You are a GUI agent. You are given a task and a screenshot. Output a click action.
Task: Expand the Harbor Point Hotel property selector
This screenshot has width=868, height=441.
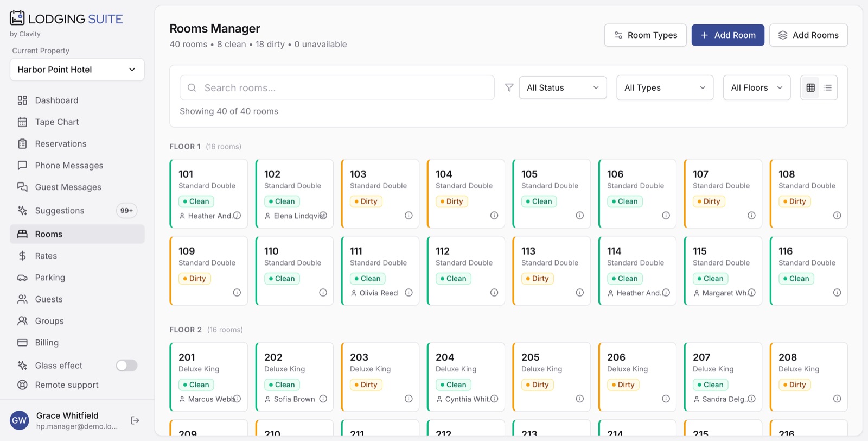point(77,70)
